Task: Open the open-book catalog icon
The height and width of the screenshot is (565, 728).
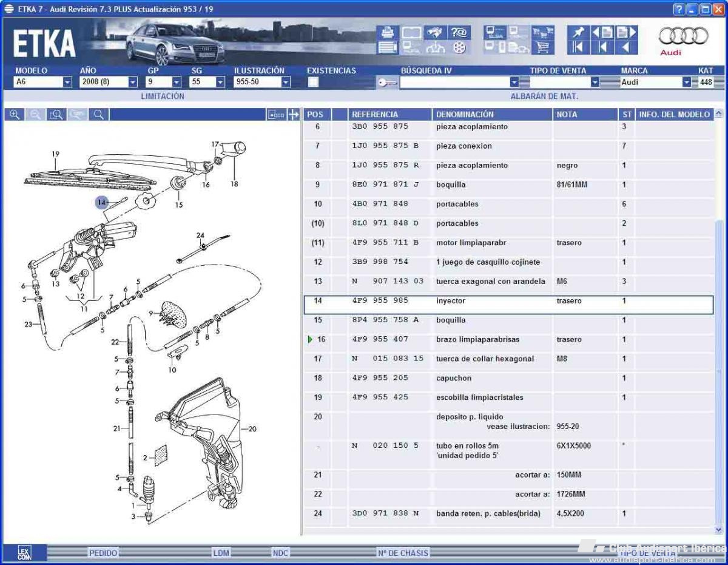Action: [x=411, y=32]
